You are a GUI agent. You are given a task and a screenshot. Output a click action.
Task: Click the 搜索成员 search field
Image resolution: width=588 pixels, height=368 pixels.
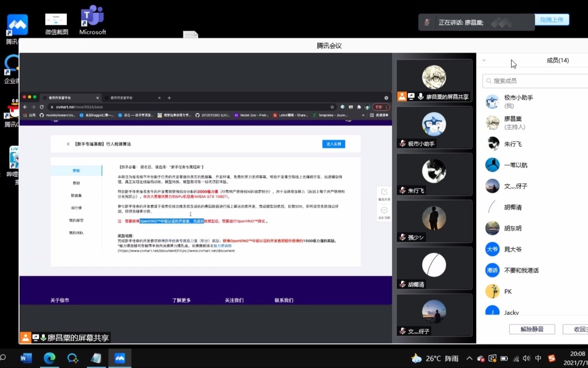tap(536, 81)
